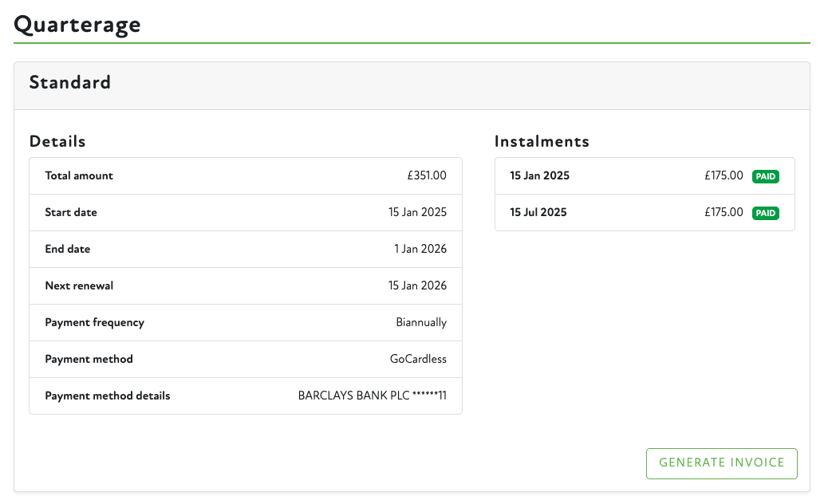828x504 pixels.
Task: Click the PAID badge for 15 Jul 2025
Action: (x=766, y=213)
